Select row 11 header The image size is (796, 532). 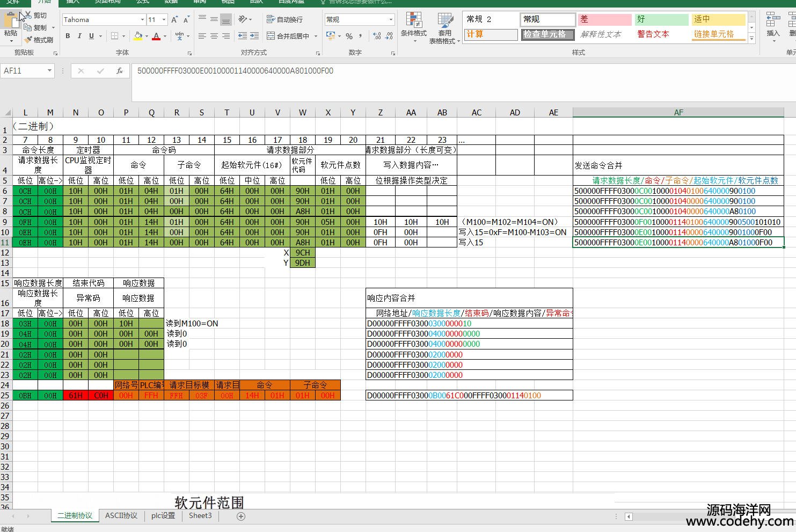pos(5,242)
